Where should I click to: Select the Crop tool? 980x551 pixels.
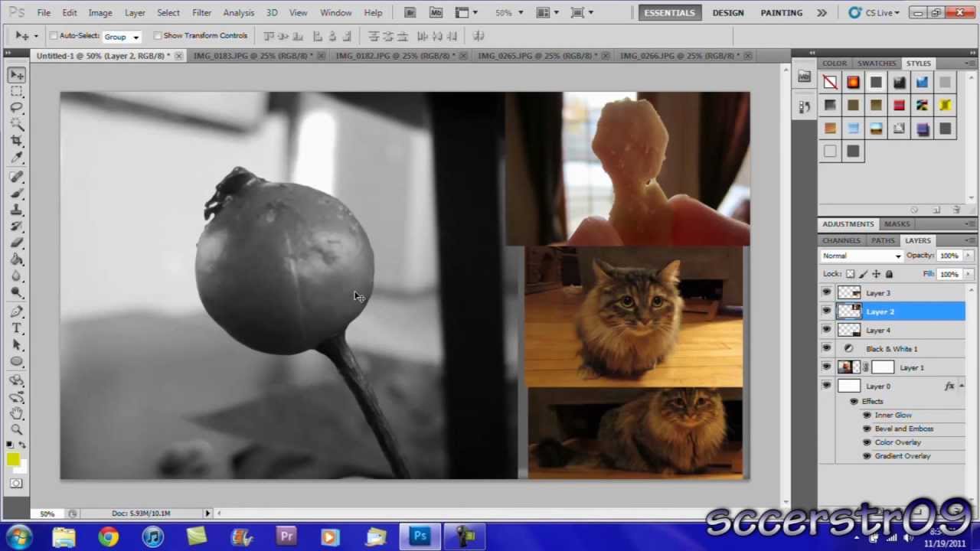click(x=17, y=142)
